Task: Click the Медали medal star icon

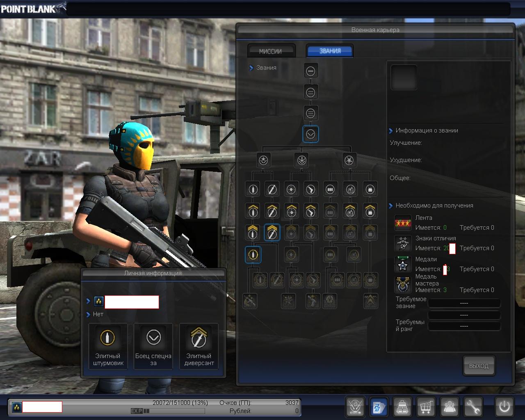Action: point(403,265)
